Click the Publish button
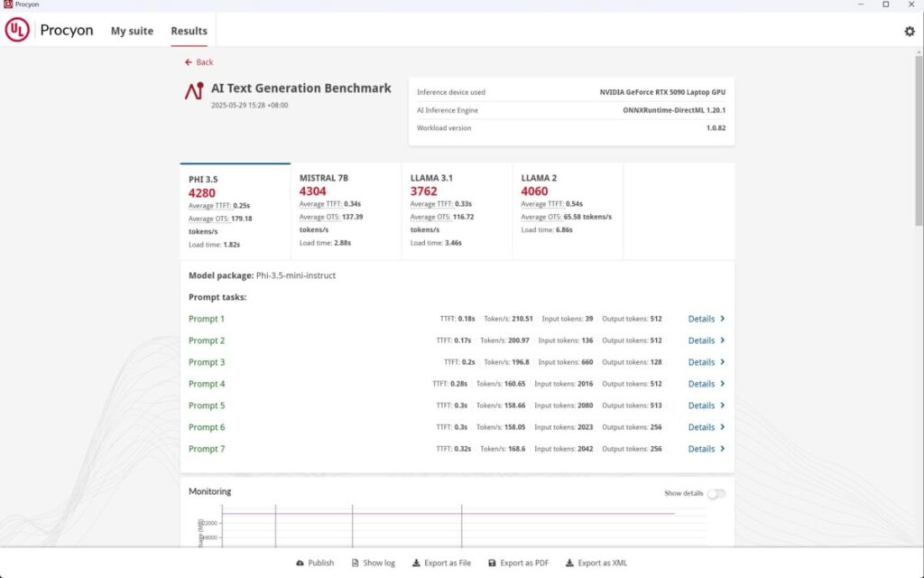924x578 pixels. point(315,563)
